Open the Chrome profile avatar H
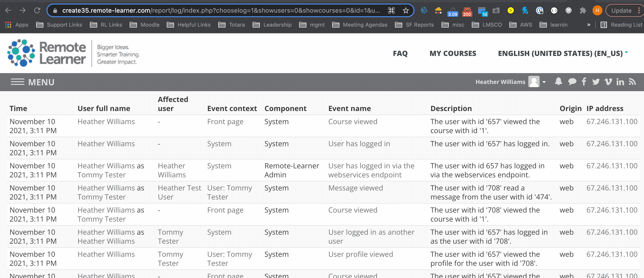Image resolution: width=644 pixels, height=278 pixels. click(x=597, y=10)
